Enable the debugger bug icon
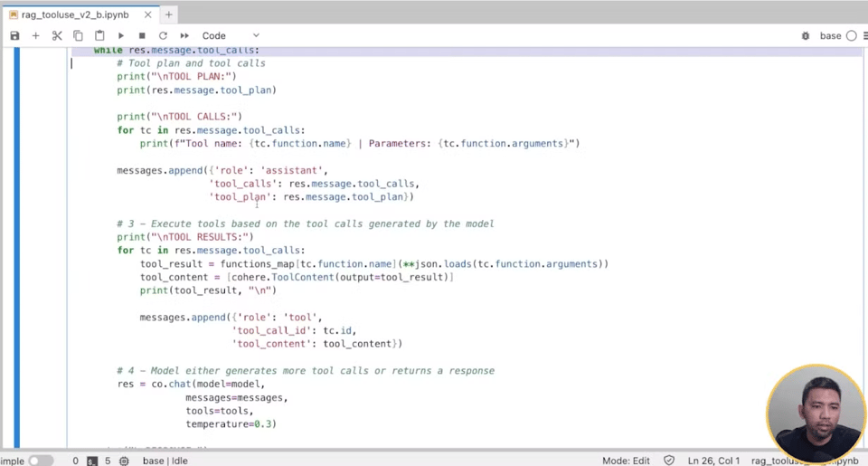The height and width of the screenshot is (466, 868). coord(806,36)
